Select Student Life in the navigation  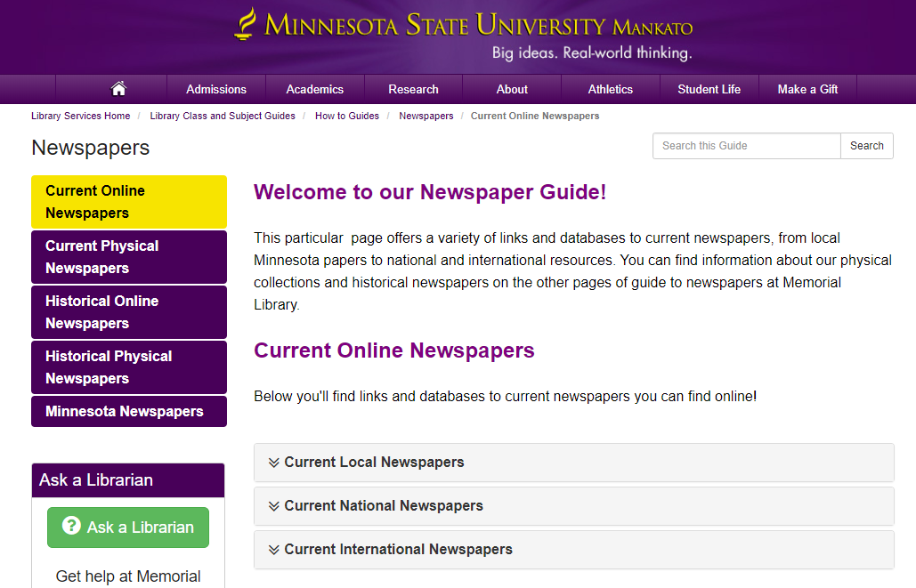click(709, 89)
